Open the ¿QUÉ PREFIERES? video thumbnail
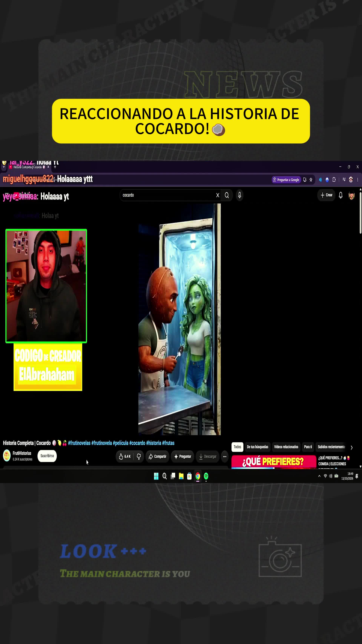This screenshot has width=362, height=644. pyautogui.click(x=274, y=462)
